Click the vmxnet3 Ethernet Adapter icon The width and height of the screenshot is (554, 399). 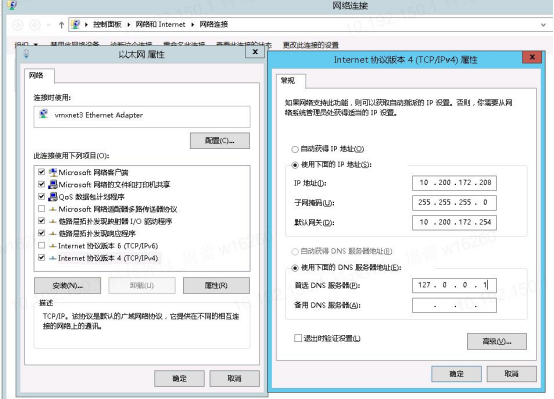[x=44, y=114]
